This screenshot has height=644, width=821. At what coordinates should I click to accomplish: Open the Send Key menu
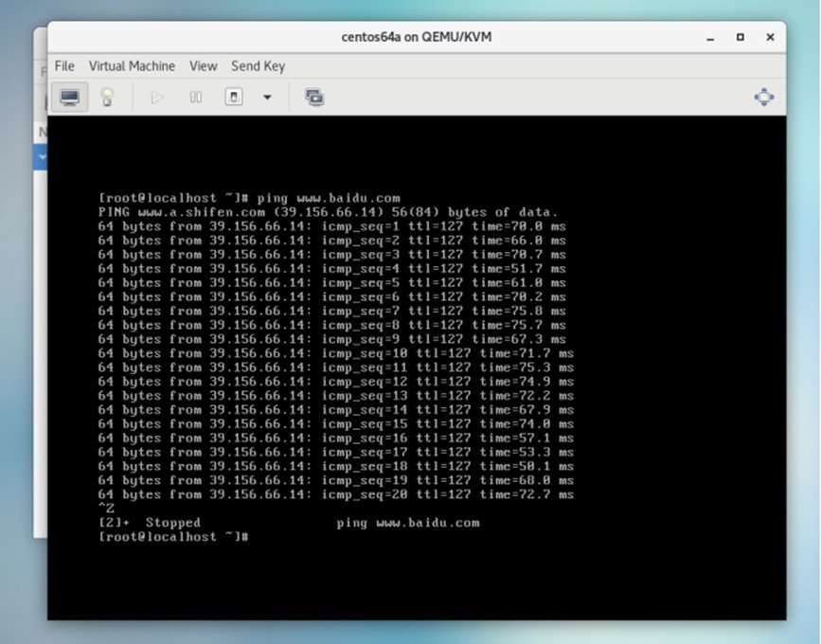[x=259, y=66]
